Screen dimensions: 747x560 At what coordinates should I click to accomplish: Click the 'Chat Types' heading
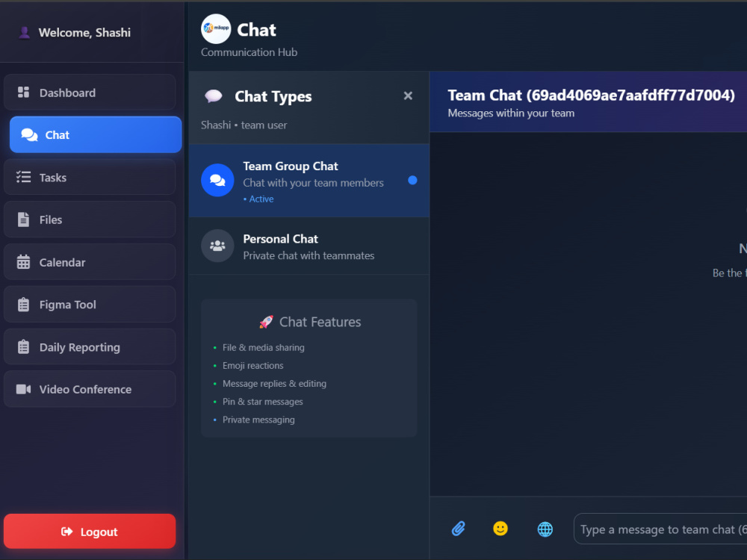[x=273, y=96]
